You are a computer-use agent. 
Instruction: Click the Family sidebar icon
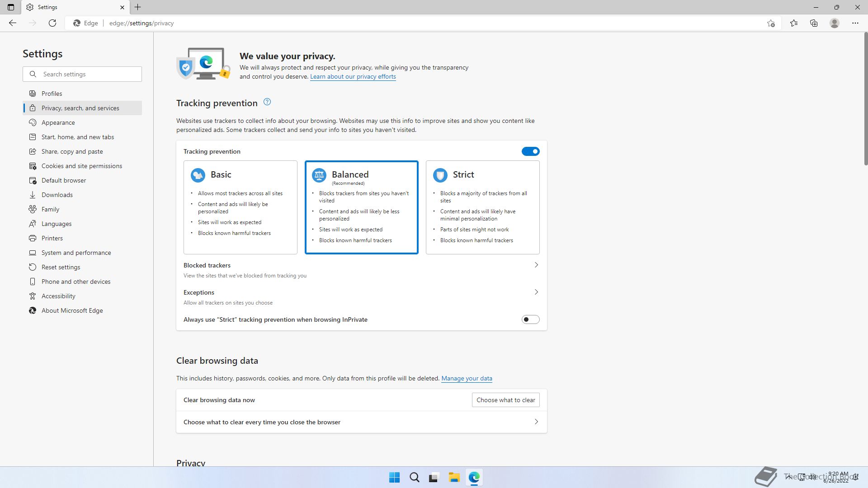click(x=33, y=209)
